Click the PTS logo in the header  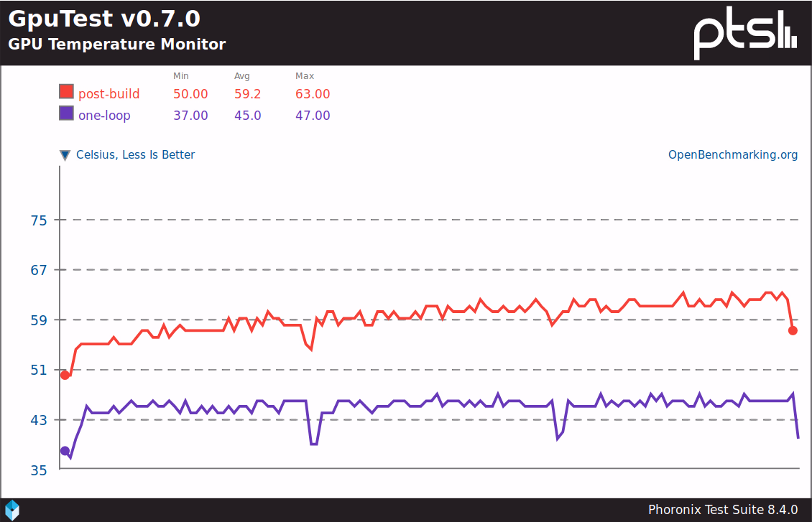745,33
